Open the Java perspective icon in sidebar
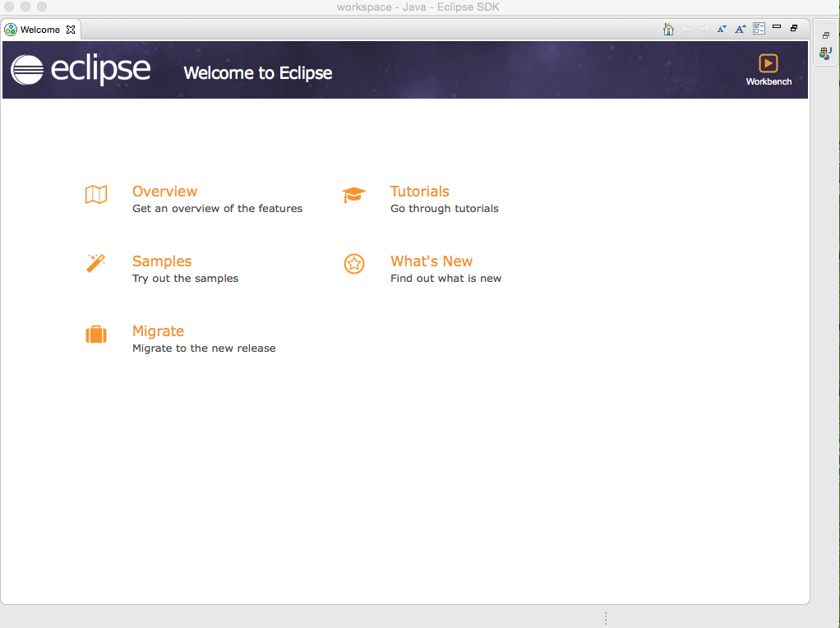 [825, 53]
